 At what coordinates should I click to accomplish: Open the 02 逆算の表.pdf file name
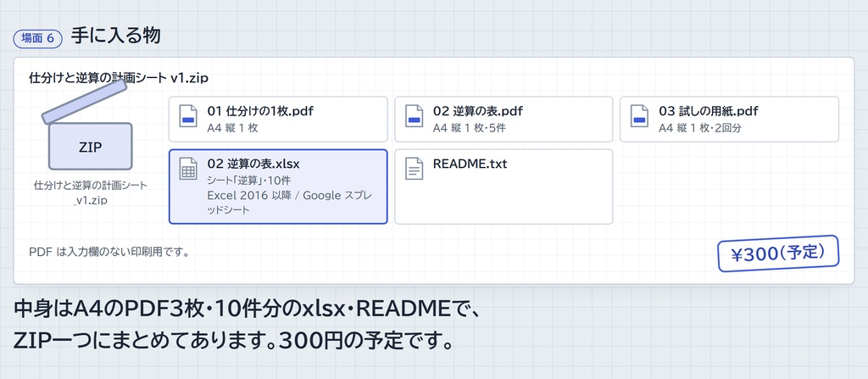[x=478, y=111]
